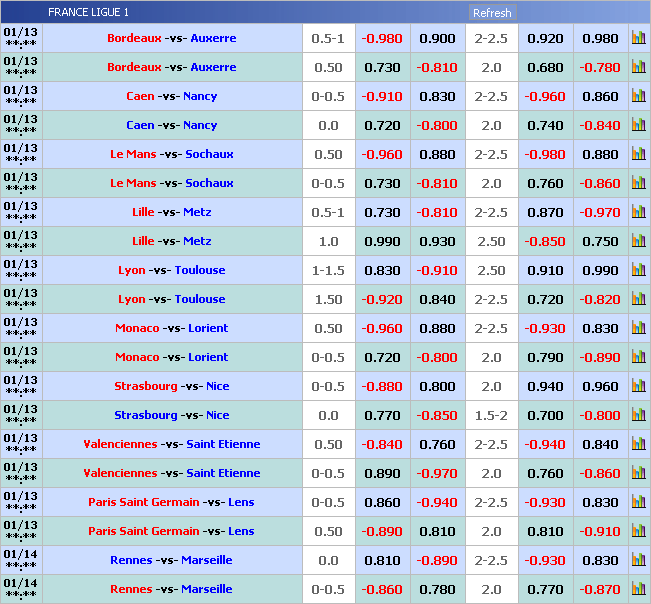Pick 0.990 home odds for Lille-Metz
This screenshot has width=651, height=604.
[x=382, y=241]
